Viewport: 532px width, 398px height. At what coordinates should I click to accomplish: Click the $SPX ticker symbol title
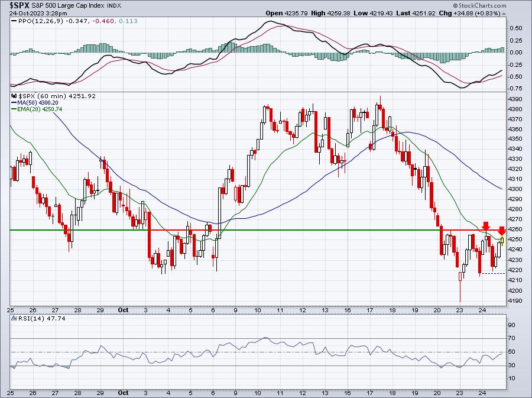[x=18, y=5]
